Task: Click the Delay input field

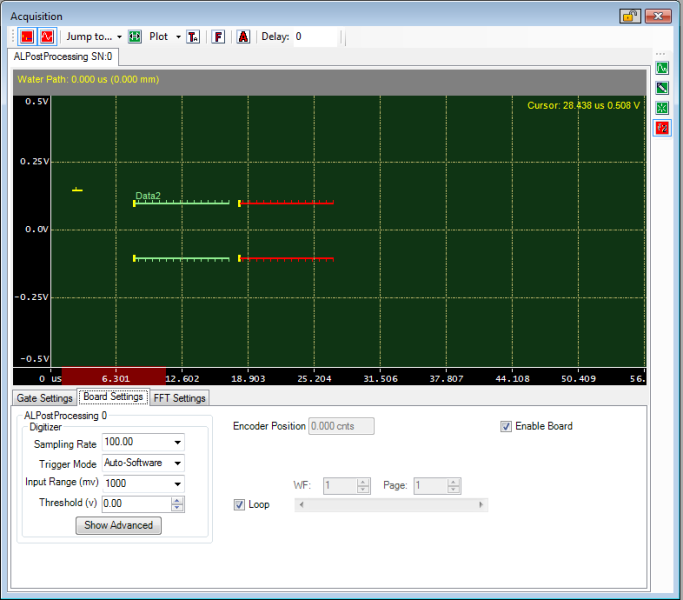Action: pos(316,37)
